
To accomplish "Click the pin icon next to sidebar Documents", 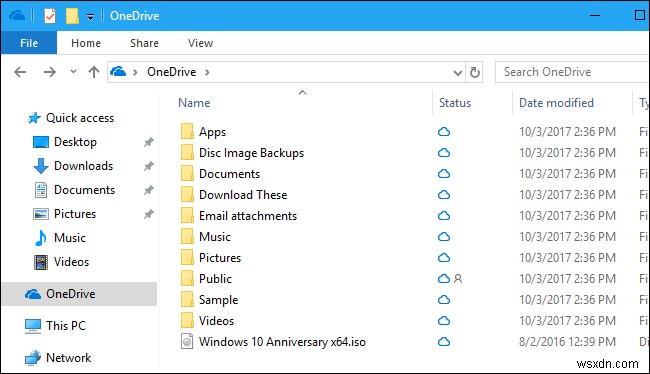I will point(148,190).
